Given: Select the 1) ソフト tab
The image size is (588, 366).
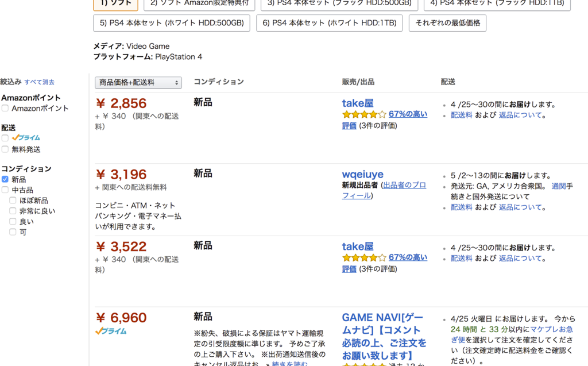Looking at the screenshot, I should coord(115,4).
